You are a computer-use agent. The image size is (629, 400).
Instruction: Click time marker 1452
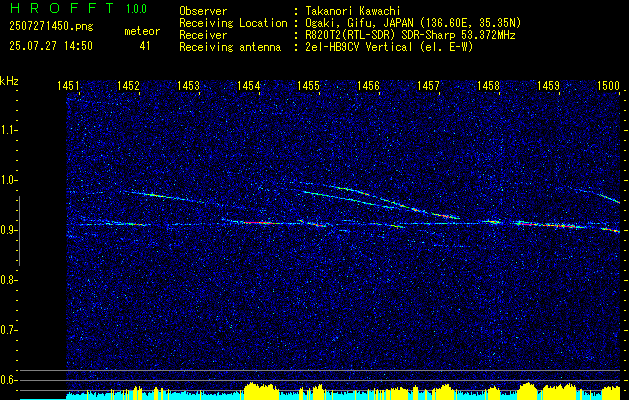128,85
